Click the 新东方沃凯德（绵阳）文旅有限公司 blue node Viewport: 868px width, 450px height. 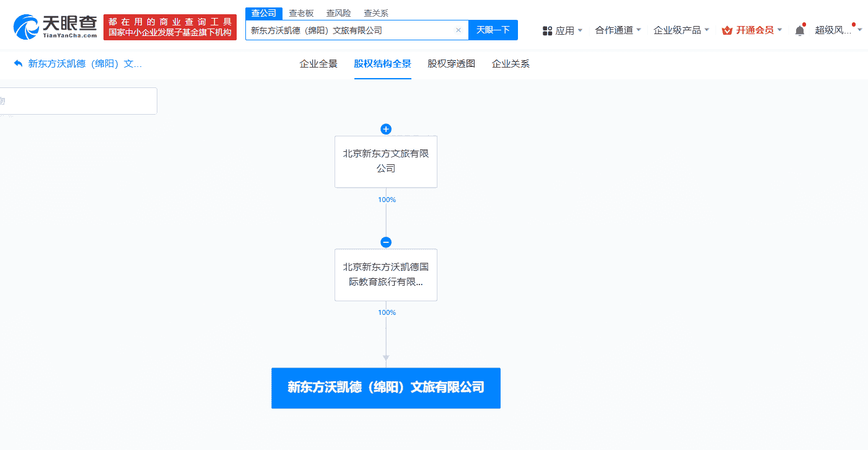click(386, 388)
